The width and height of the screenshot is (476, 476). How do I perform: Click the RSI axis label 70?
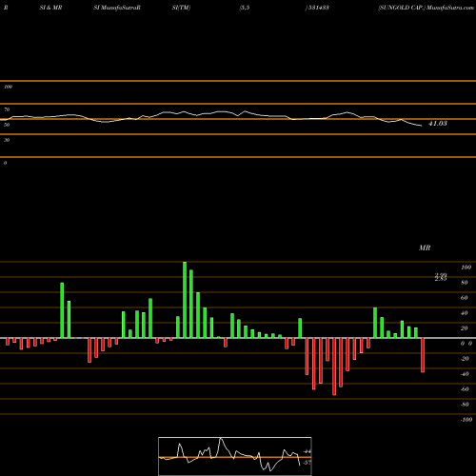pyautogui.click(x=7, y=109)
